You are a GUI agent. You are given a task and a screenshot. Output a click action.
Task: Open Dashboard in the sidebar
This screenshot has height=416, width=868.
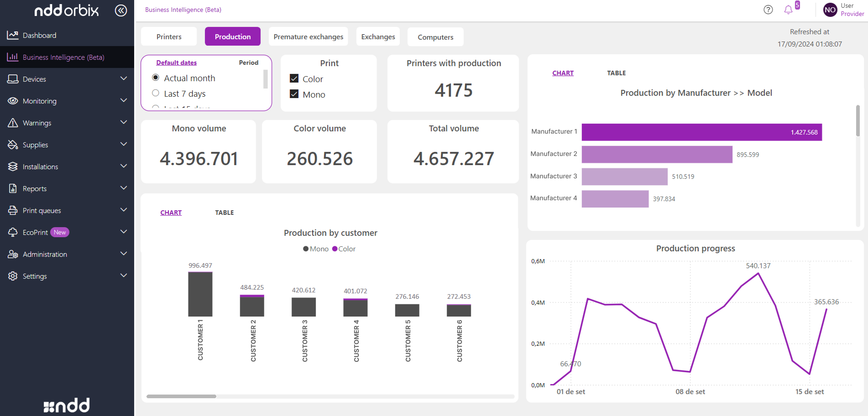[x=39, y=35]
